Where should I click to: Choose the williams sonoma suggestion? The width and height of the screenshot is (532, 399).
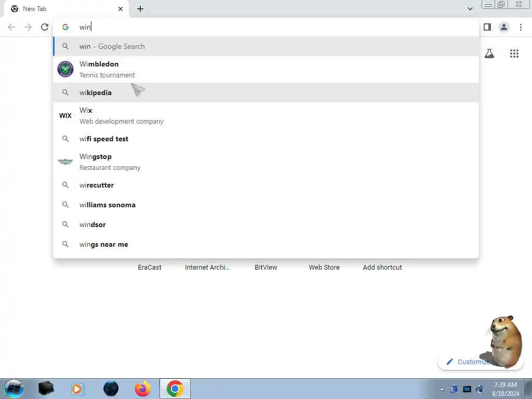(266, 205)
